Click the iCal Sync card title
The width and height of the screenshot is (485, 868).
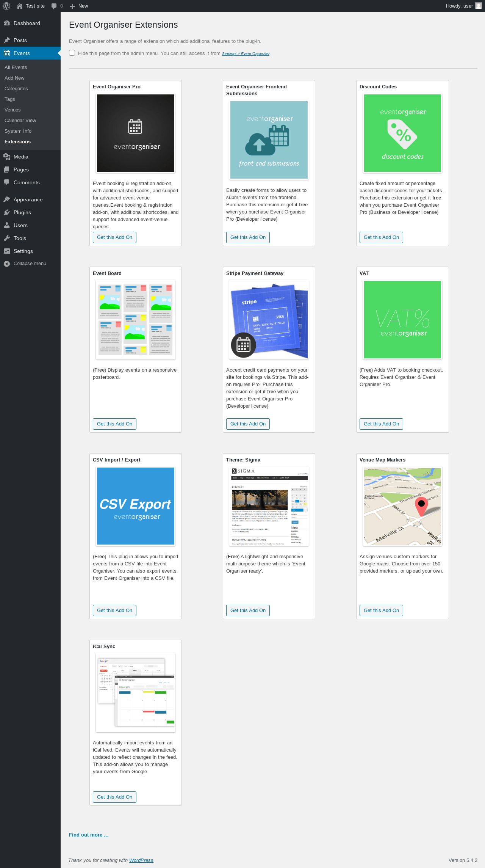pos(104,647)
